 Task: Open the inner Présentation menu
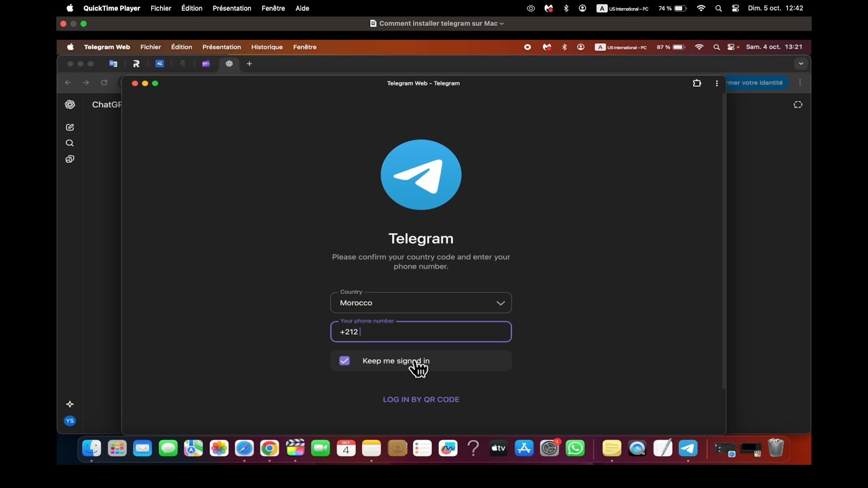coord(221,47)
